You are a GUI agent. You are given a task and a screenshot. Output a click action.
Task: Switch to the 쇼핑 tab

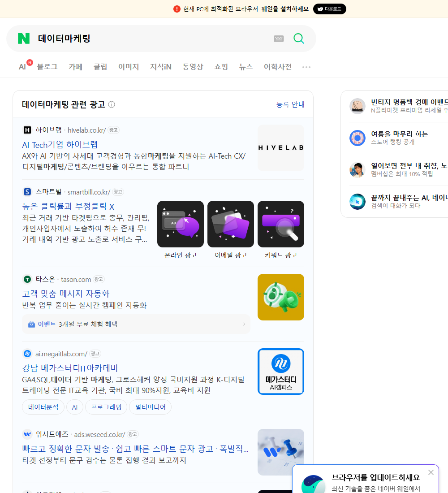(x=221, y=67)
